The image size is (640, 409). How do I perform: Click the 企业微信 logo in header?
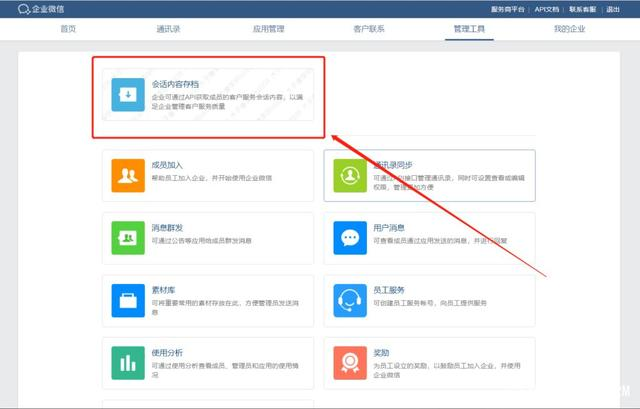[x=33, y=8]
